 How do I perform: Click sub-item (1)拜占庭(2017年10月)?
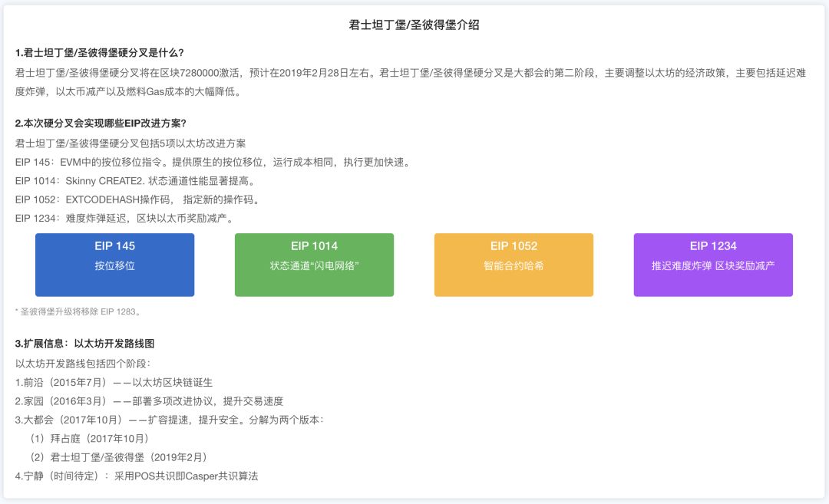click(x=89, y=439)
